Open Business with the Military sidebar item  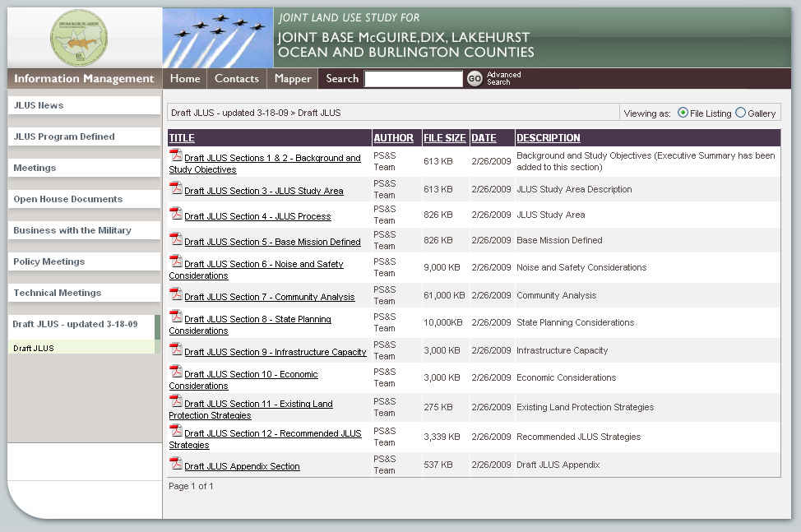[x=84, y=229]
